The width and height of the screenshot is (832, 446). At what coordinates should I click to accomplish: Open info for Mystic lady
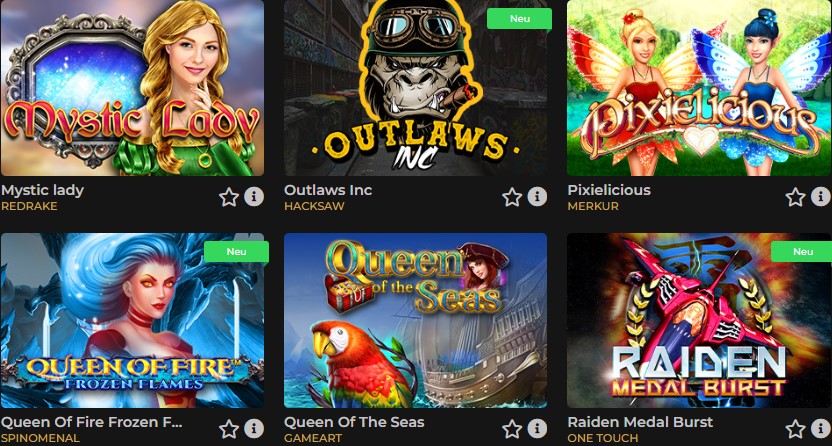pyautogui.click(x=254, y=197)
